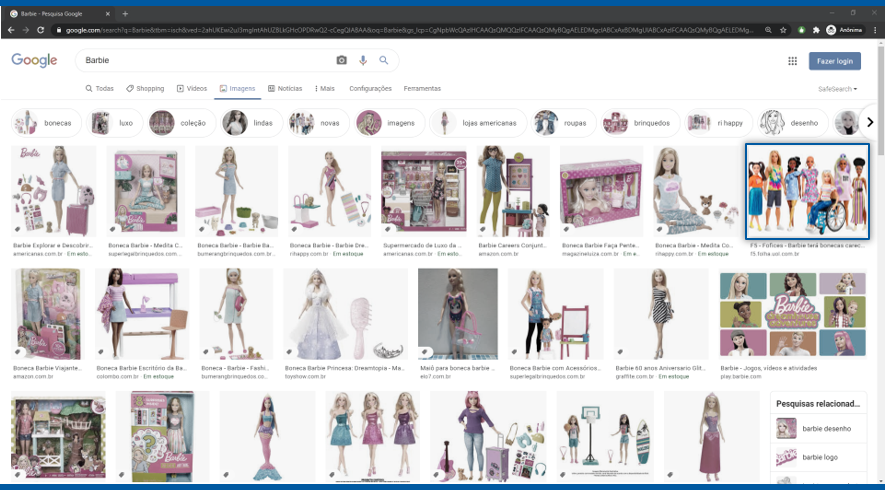The width and height of the screenshot is (888, 490).
Task: Open Barbie Explorar e Descobrir image
Action: coord(54,191)
